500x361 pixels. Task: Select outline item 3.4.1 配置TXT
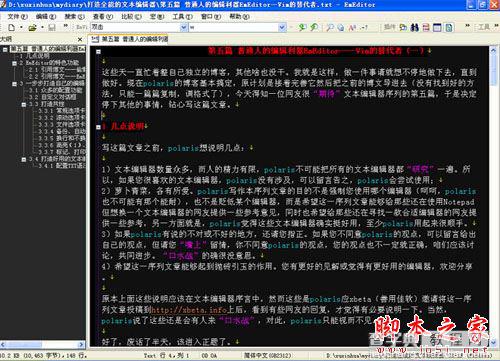point(62,166)
